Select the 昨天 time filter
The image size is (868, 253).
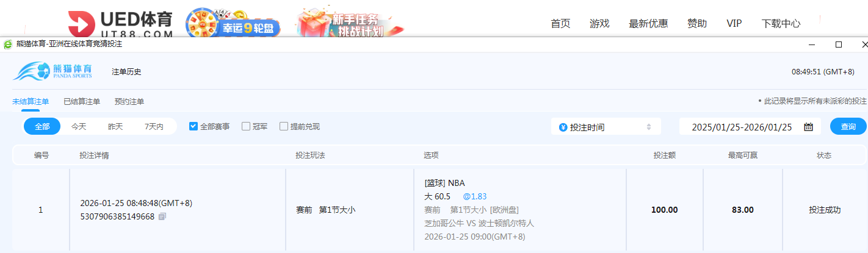click(x=115, y=127)
